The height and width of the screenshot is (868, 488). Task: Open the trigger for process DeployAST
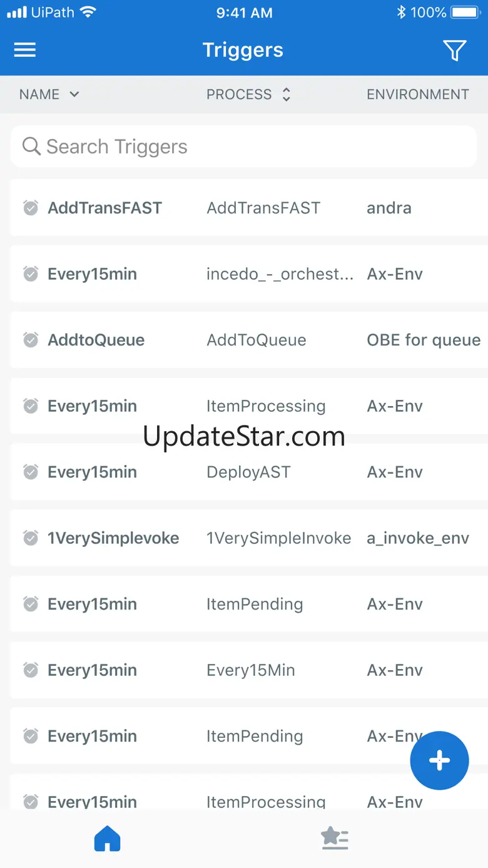(x=249, y=472)
